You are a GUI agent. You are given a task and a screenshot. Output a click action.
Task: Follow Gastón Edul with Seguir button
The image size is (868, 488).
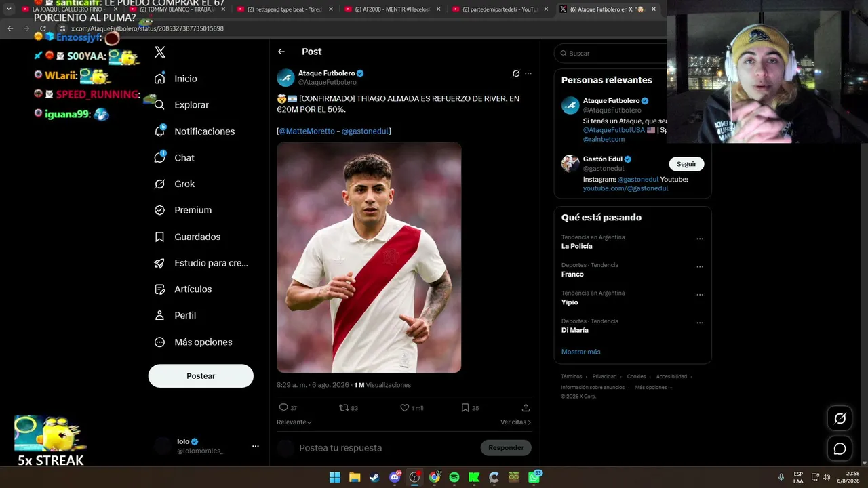click(686, 164)
